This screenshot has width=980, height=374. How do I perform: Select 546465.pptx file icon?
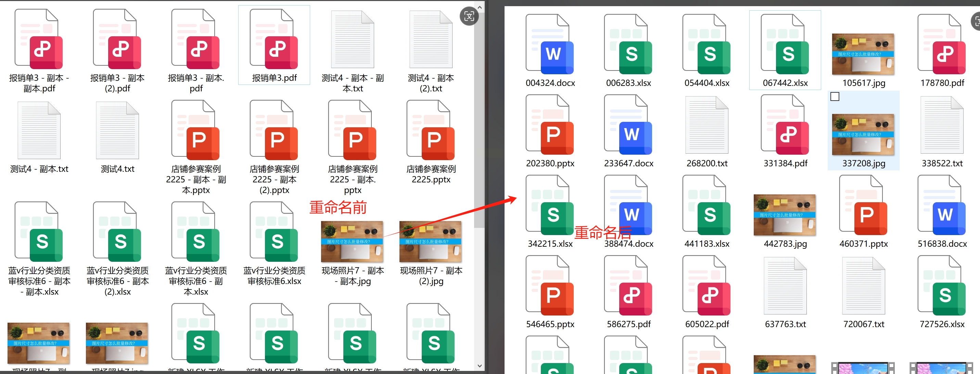tap(550, 285)
